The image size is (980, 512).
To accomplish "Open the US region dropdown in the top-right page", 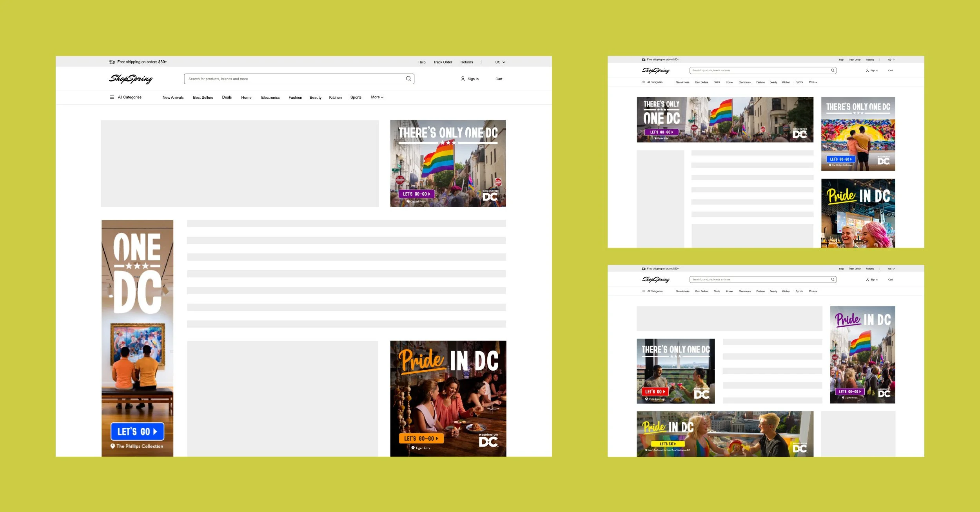I will [891, 60].
